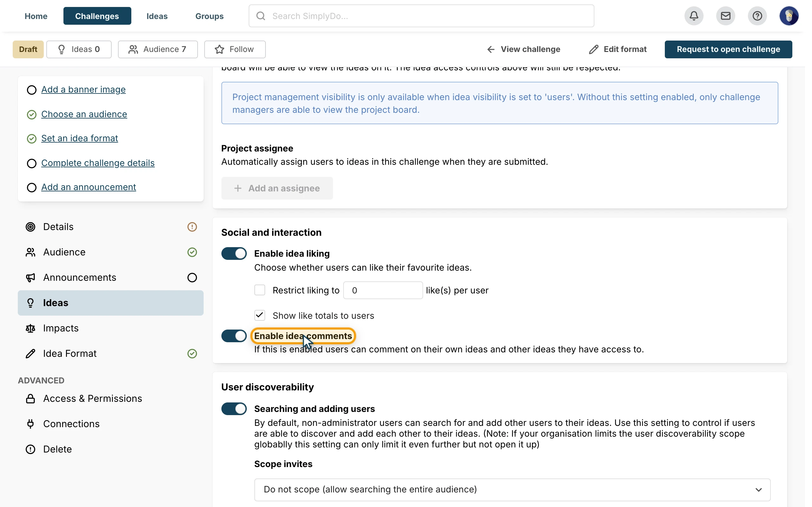
Task: Click the Connections plug icon
Action: [30, 424]
